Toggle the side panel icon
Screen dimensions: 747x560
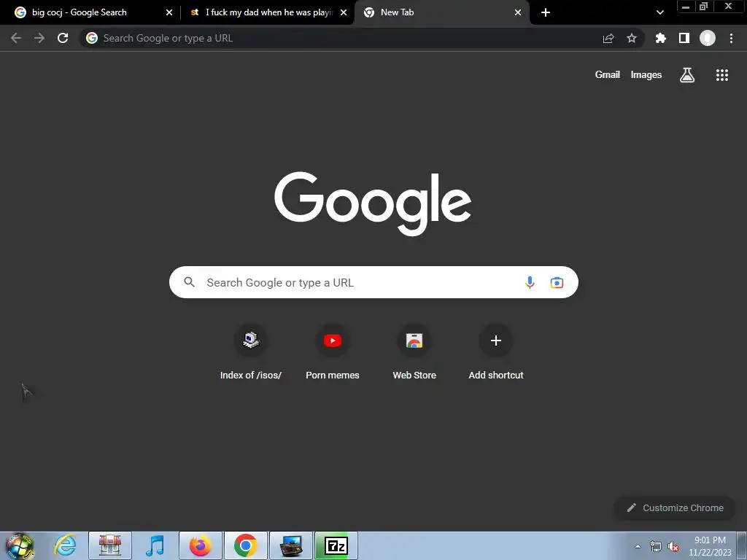tap(684, 38)
